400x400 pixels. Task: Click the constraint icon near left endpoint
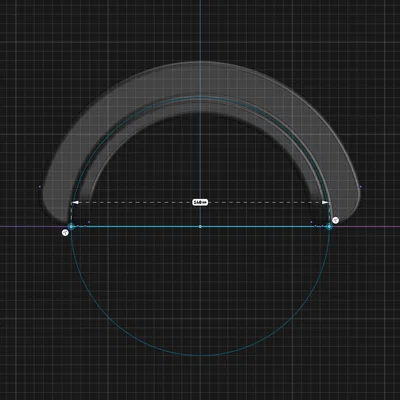click(x=65, y=233)
